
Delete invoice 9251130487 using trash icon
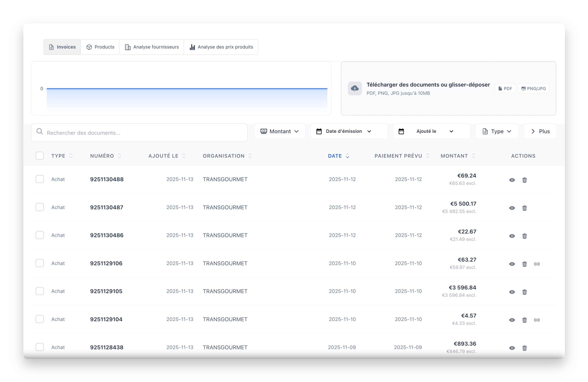(525, 208)
